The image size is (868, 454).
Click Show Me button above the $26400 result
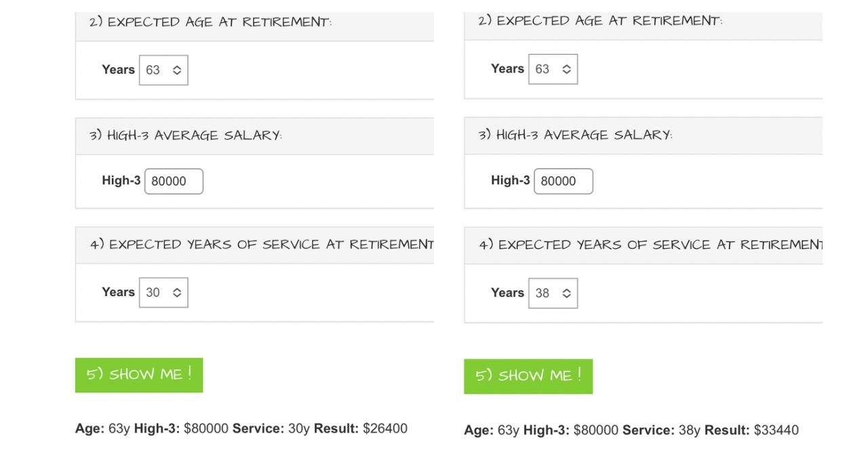pos(139,375)
